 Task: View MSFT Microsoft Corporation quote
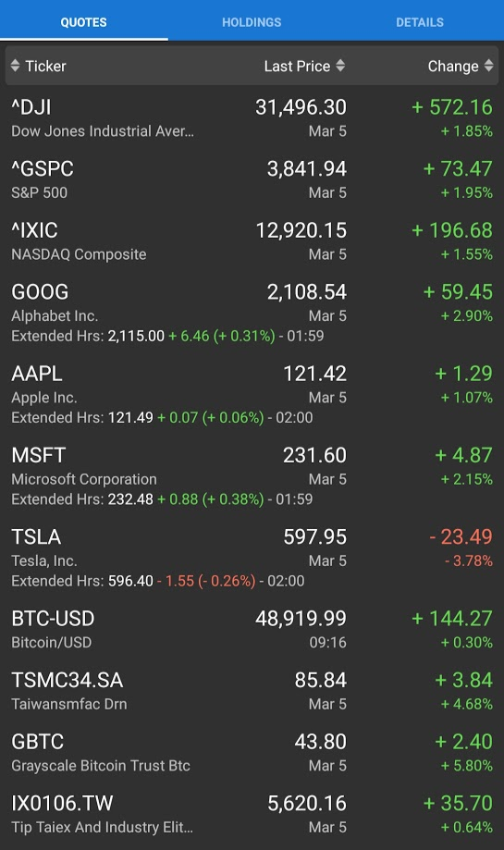coord(252,476)
